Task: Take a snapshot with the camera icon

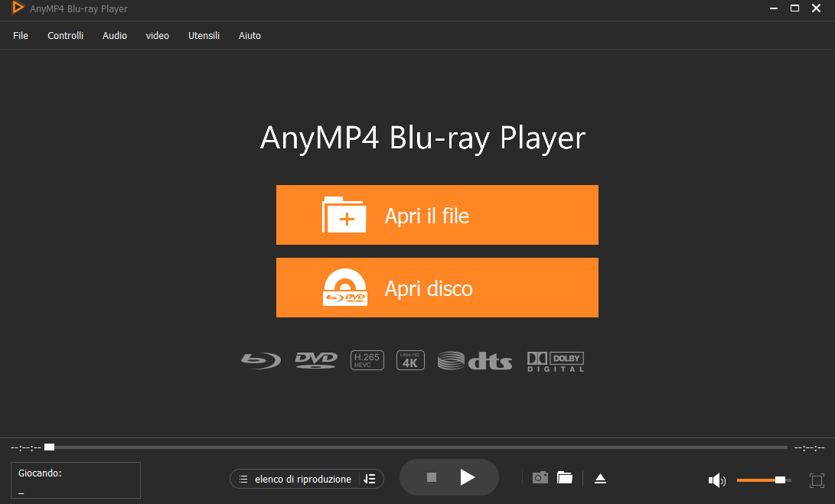Action: (x=540, y=477)
